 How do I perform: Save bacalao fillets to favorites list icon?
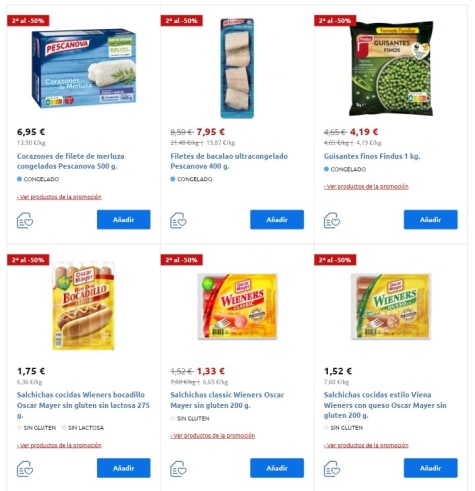point(178,220)
